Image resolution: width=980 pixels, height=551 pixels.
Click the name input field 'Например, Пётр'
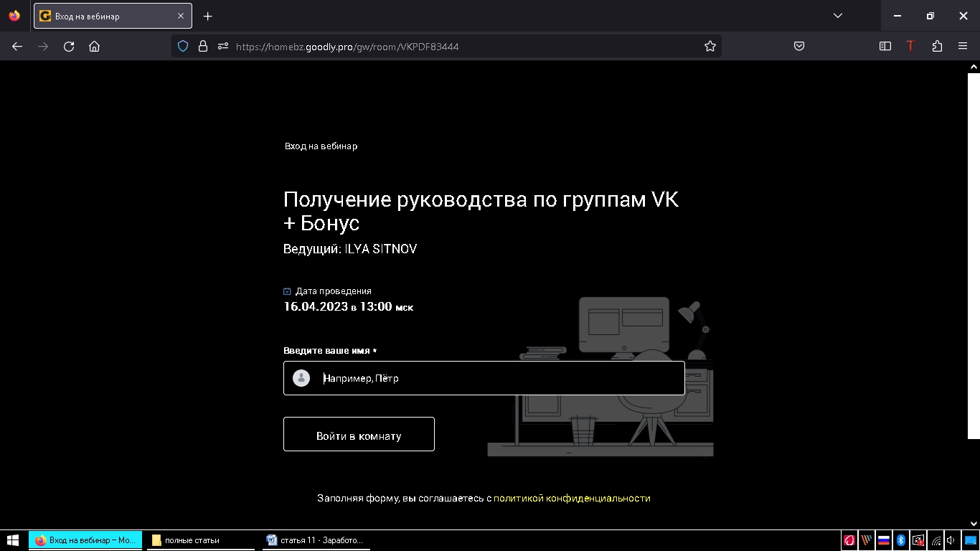484,378
